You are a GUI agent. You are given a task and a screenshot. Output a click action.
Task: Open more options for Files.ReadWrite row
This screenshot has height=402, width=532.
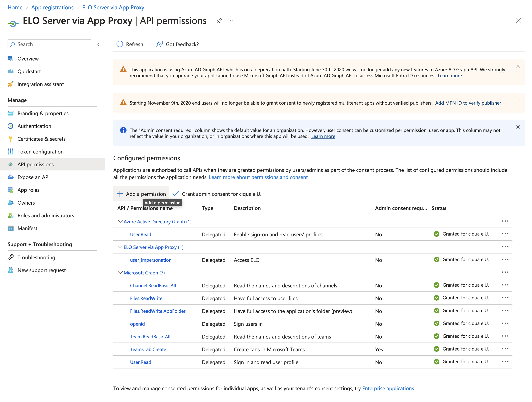(x=505, y=298)
